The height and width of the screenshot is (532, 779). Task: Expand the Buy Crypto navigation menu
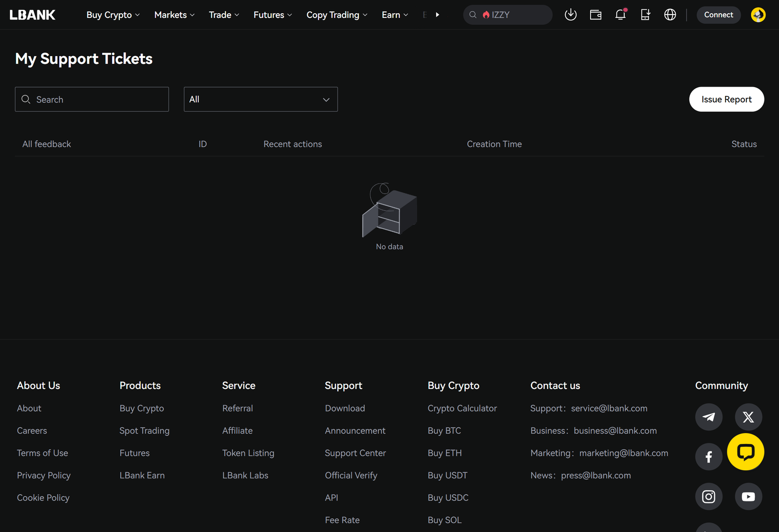pyautogui.click(x=113, y=15)
